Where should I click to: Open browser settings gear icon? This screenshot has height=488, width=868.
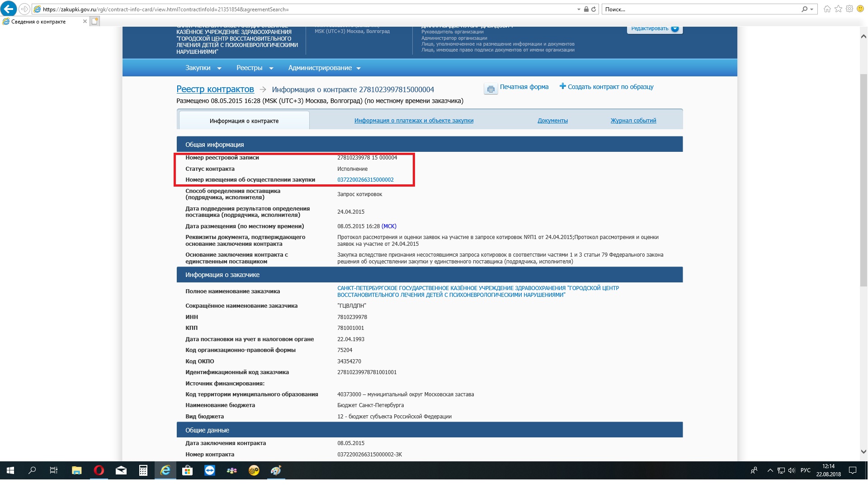849,9
